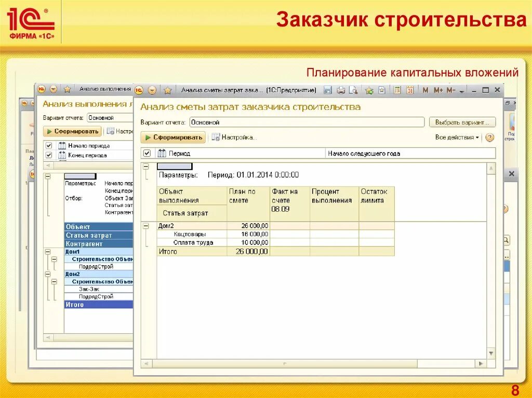Collapse the Дом2 group in the front report

coord(146,226)
